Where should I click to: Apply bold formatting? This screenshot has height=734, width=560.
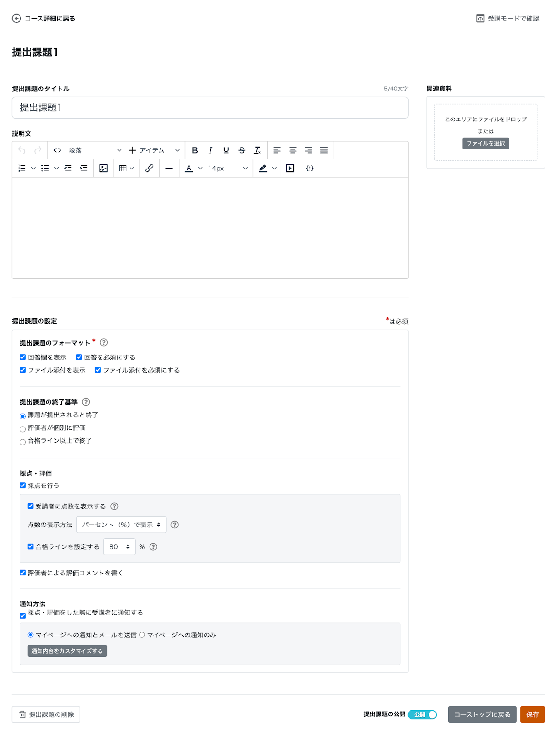[195, 150]
